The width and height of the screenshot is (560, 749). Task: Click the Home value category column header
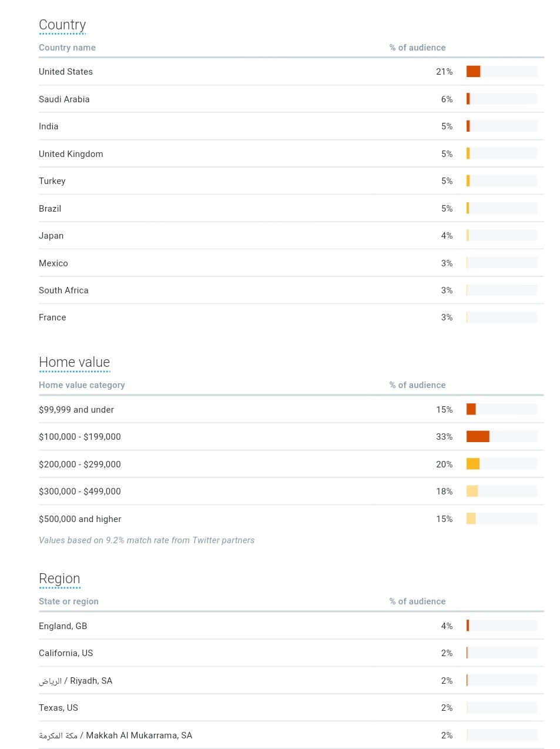82,385
